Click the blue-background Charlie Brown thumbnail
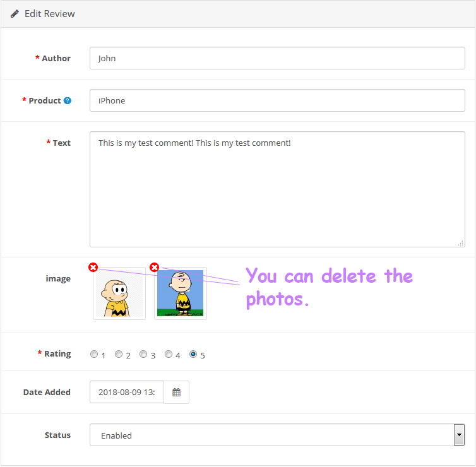The width and height of the screenshot is (476, 467). 181,293
